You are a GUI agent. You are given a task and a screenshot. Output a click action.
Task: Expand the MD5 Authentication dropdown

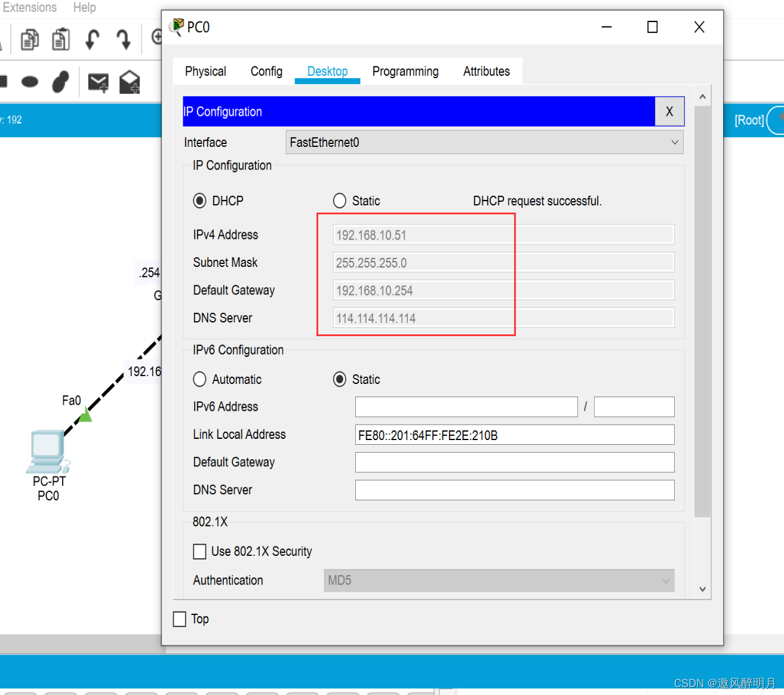[499, 580]
